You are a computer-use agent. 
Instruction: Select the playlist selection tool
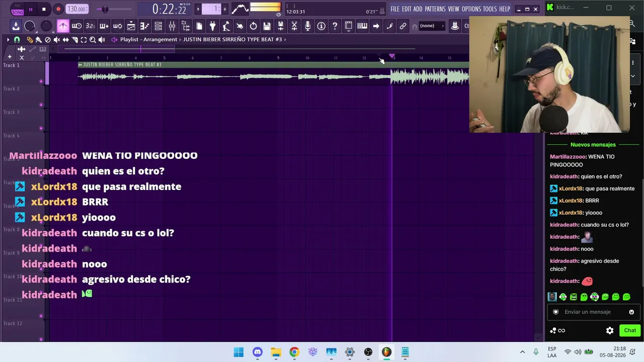tap(84, 39)
